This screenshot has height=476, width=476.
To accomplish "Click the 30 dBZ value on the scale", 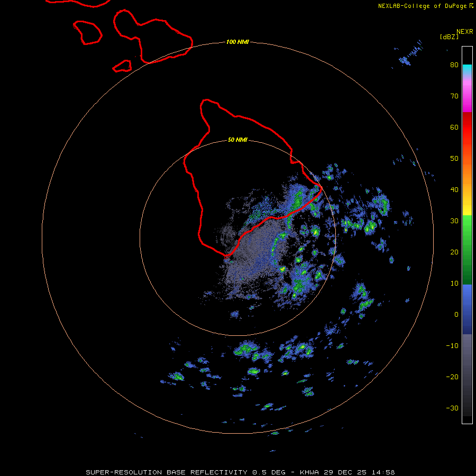I will (x=454, y=221).
